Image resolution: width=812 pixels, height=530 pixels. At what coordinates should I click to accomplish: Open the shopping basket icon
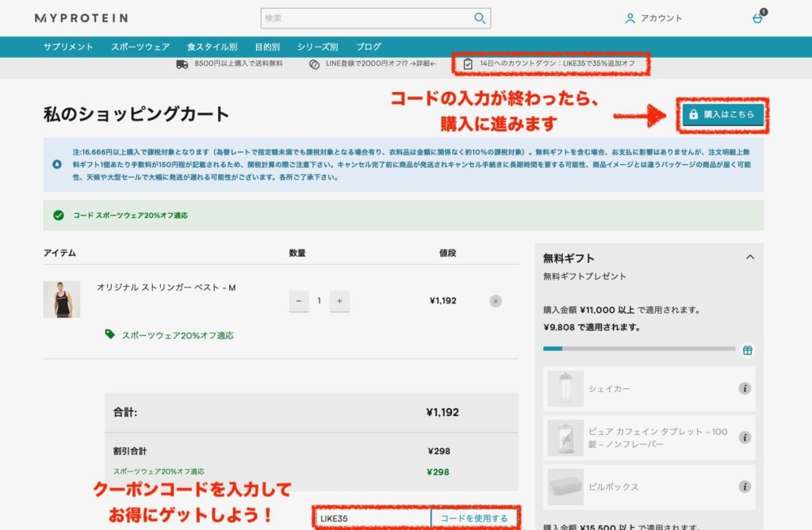[x=757, y=18]
